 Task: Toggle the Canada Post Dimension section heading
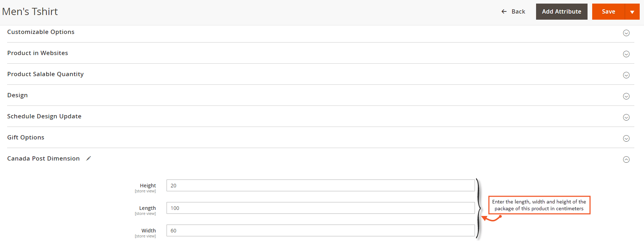pyautogui.click(x=43, y=158)
